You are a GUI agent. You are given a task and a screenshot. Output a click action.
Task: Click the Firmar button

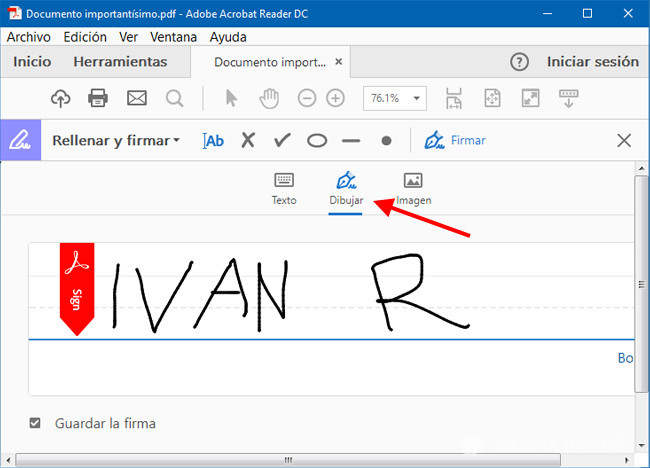pyautogui.click(x=455, y=141)
